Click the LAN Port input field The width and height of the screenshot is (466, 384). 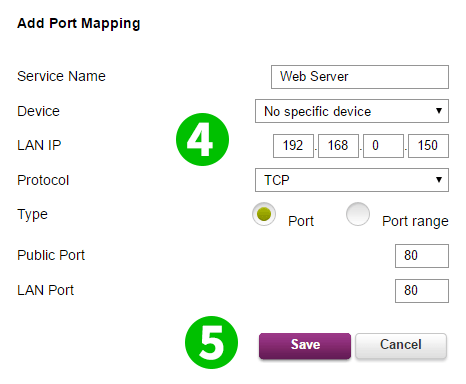(x=422, y=291)
